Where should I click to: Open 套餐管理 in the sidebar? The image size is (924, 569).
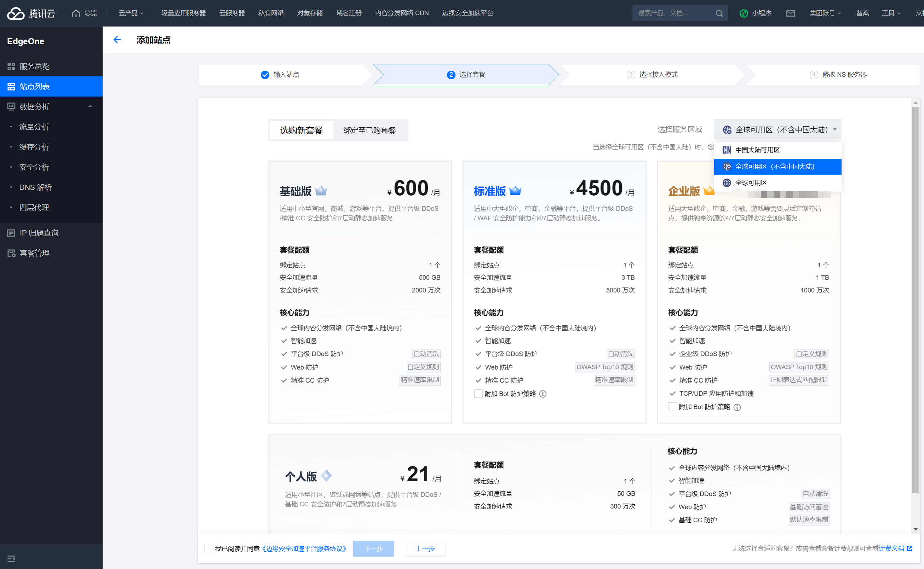pyautogui.click(x=34, y=253)
